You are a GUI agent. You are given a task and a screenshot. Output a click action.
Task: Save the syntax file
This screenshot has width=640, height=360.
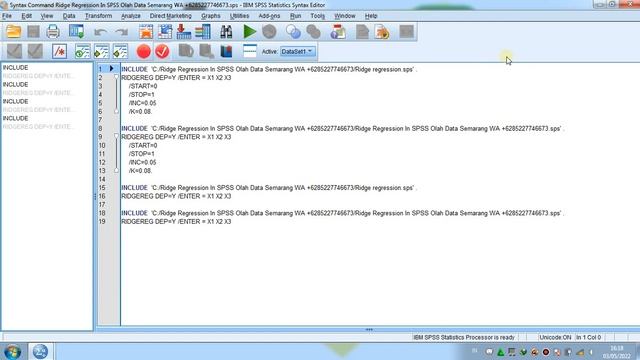point(33,31)
